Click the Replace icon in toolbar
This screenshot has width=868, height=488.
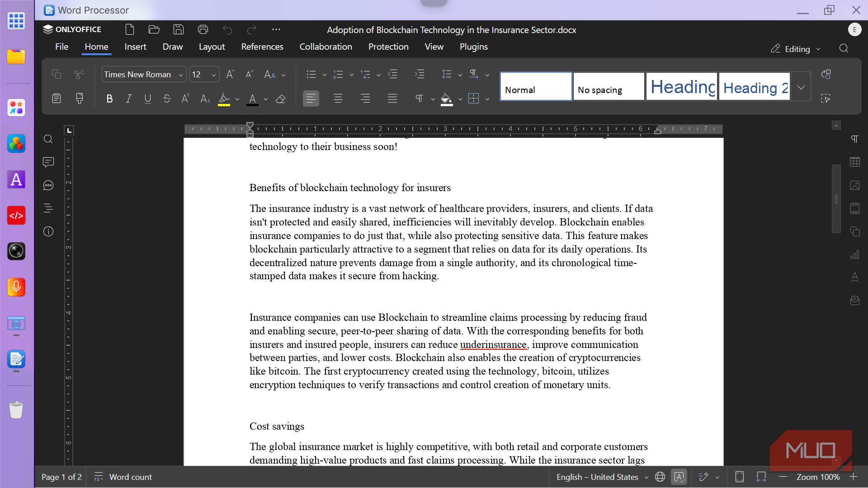(x=826, y=74)
